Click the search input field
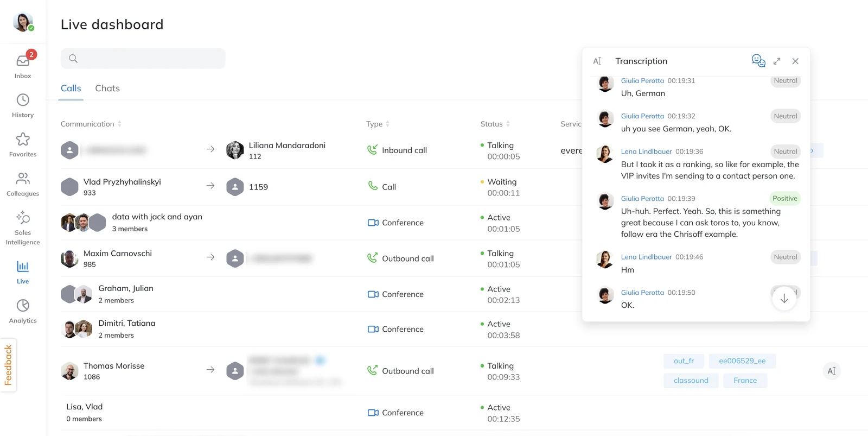The width and height of the screenshot is (868, 436). pos(143,59)
